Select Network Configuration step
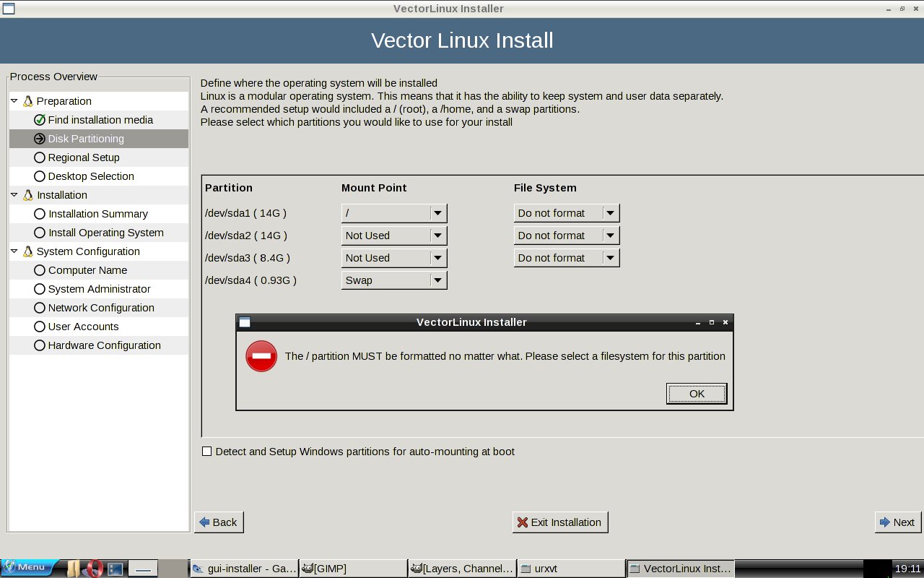Viewport: 924px width, 578px height. coord(99,308)
